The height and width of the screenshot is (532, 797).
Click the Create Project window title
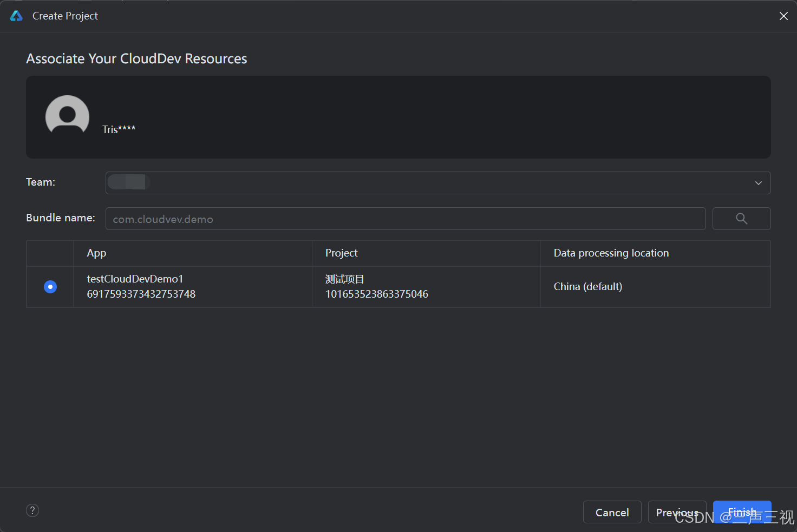coord(65,16)
